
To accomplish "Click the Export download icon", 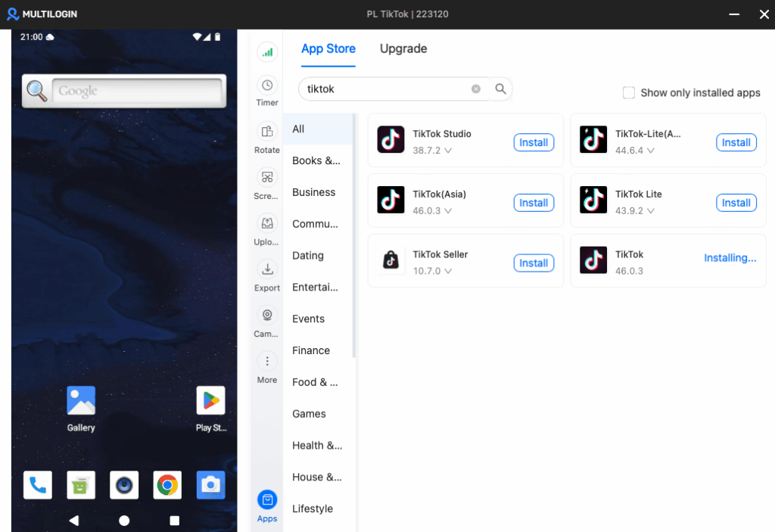I will [267, 269].
